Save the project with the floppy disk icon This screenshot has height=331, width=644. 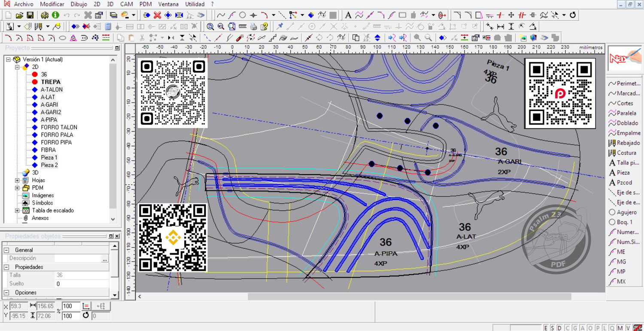(x=30, y=15)
